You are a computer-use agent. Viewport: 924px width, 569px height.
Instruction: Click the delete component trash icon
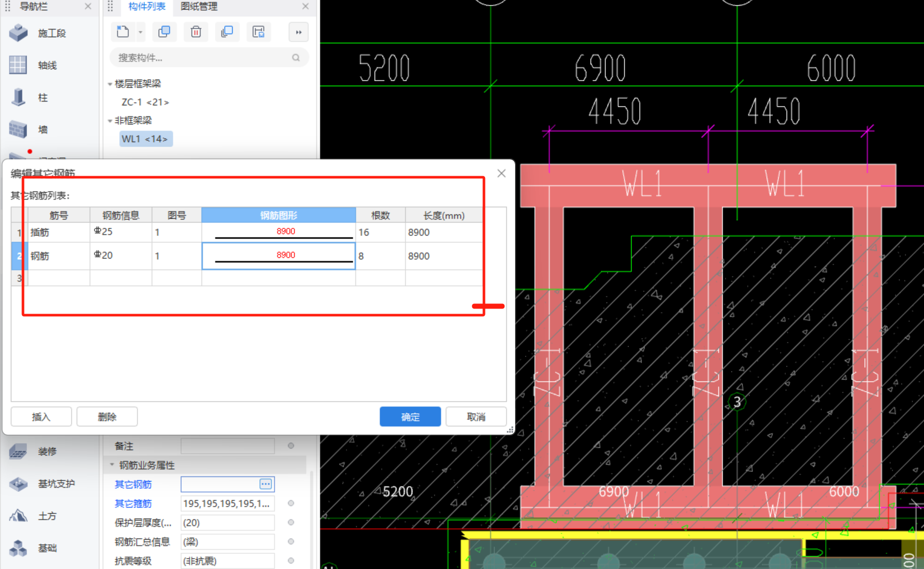pos(196,32)
